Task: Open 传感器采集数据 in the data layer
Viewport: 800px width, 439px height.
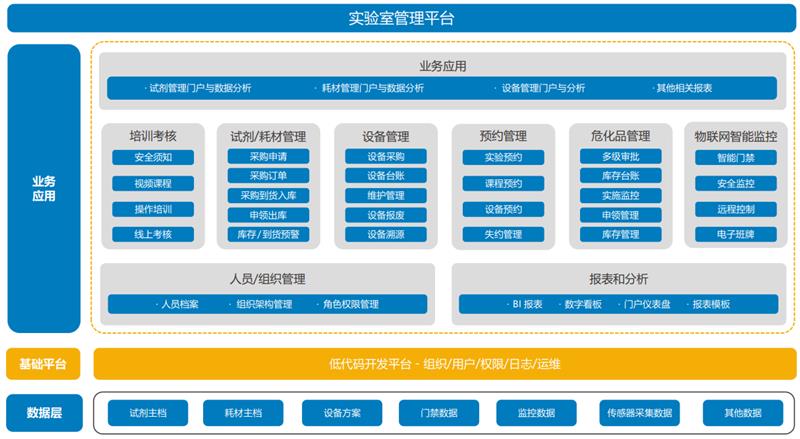Action: point(637,413)
